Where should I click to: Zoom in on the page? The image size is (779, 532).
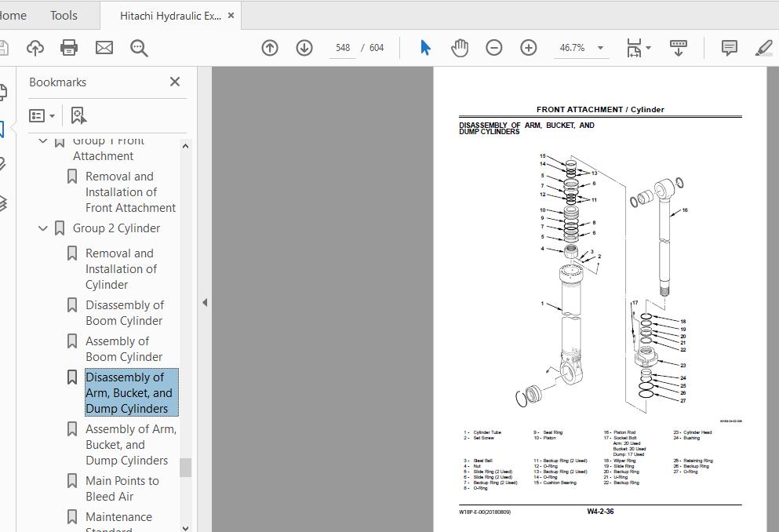tap(528, 48)
